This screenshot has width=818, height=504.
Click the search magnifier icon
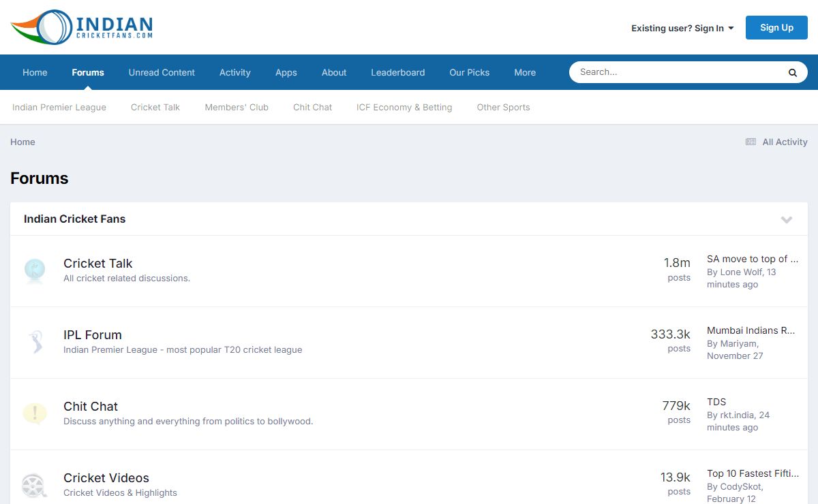[792, 73]
